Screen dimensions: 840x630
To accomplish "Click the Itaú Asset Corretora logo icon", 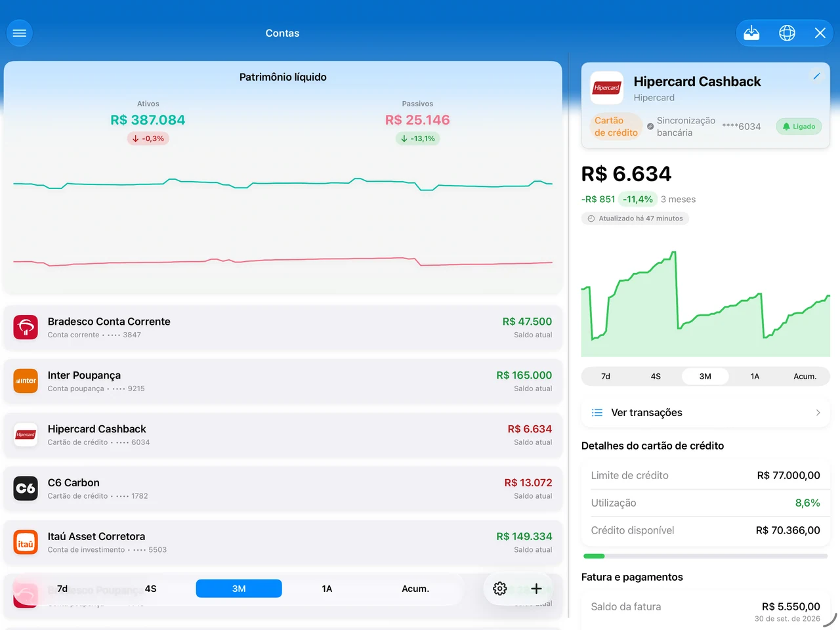I will tap(26, 542).
